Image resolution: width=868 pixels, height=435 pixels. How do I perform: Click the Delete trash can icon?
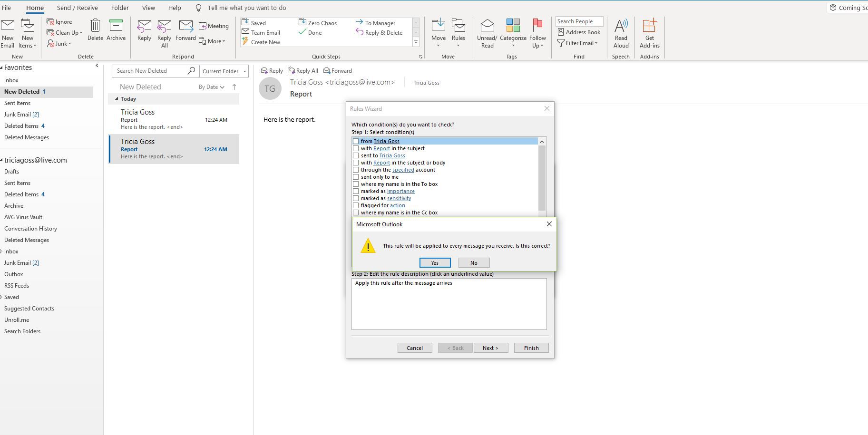pos(95,27)
